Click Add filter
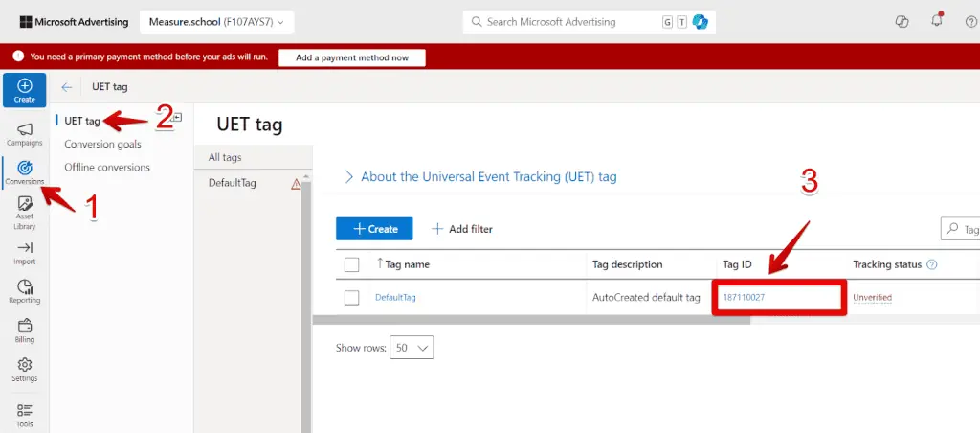980x433 pixels. tap(462, 229)
